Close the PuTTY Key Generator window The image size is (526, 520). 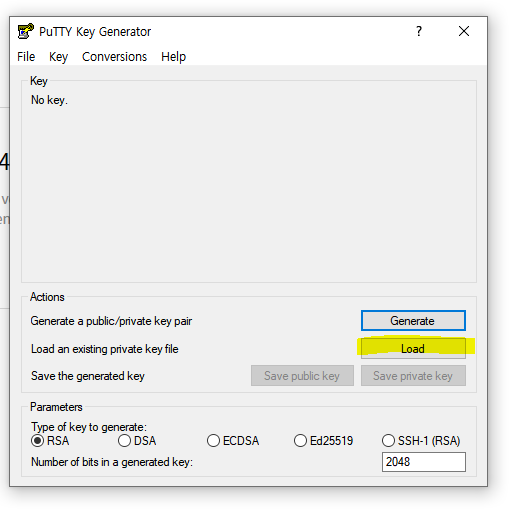pos(464,32)
